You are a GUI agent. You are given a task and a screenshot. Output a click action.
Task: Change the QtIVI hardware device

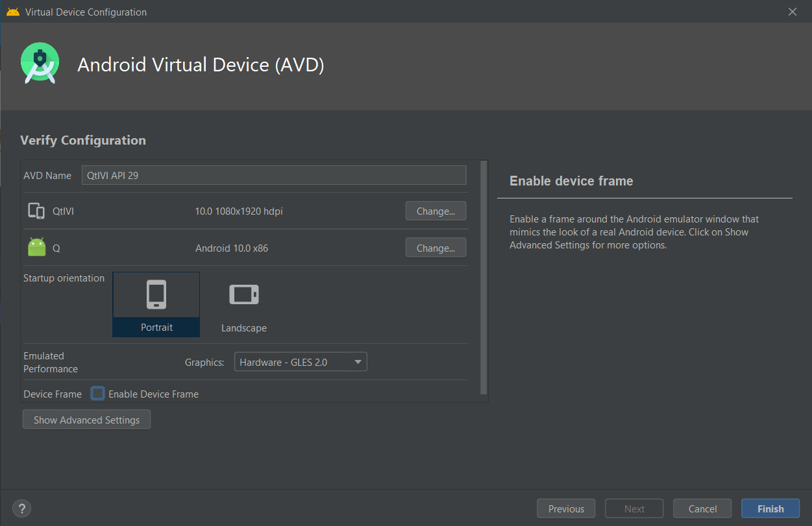436,211
